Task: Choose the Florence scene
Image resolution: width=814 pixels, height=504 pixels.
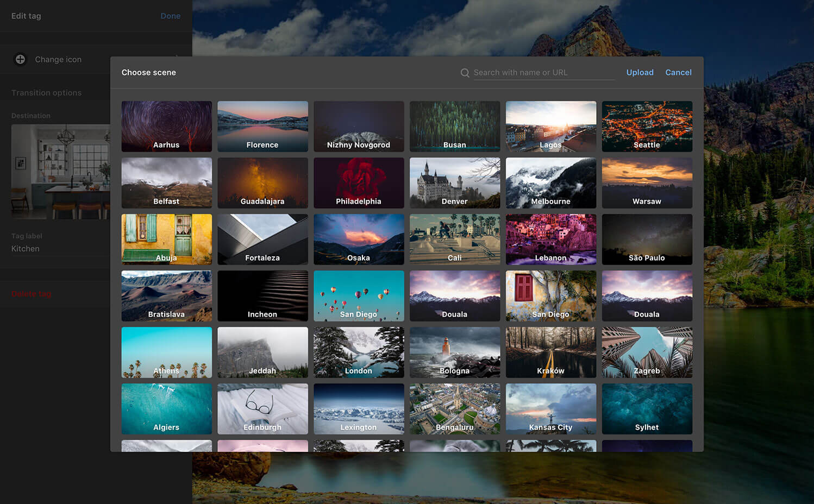Action: click(x=262, y=126)
